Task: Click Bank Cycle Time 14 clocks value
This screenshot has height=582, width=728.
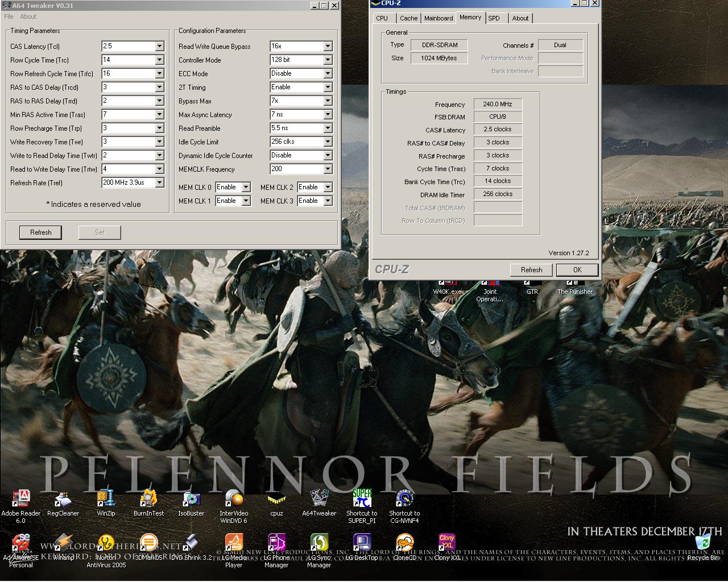Action: tap(498, 181)
